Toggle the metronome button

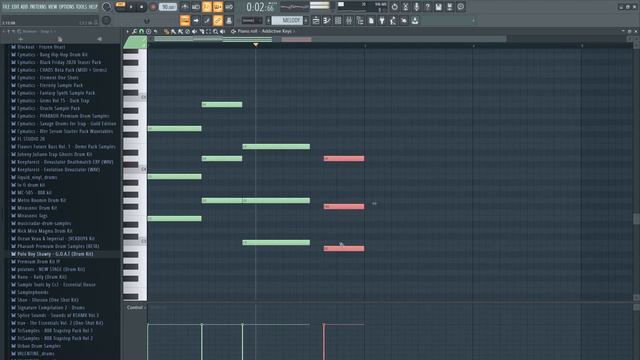(x=185, y=7)
